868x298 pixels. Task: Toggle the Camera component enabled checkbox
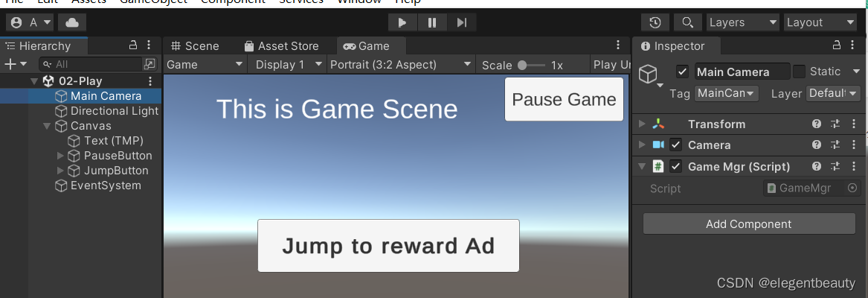(675, 145)
